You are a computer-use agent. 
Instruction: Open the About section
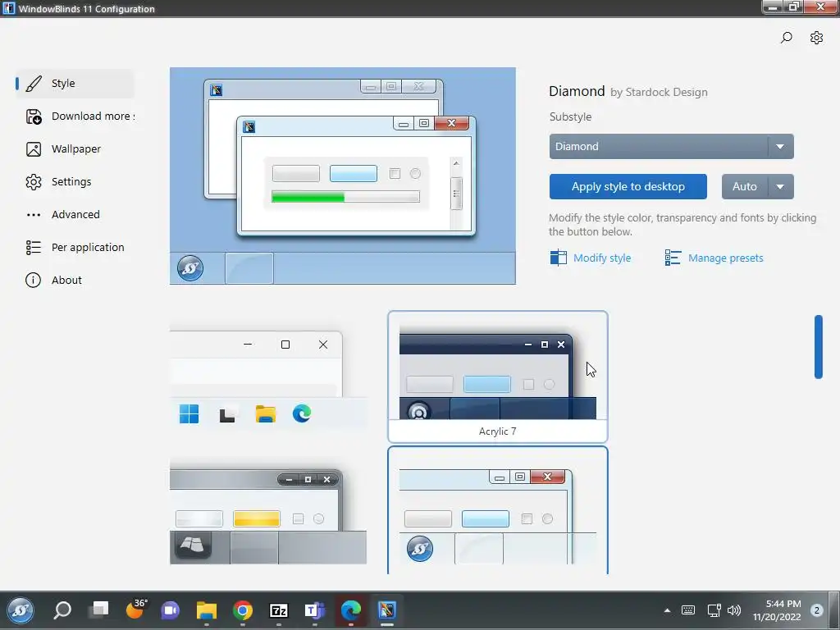pos(75,281)
